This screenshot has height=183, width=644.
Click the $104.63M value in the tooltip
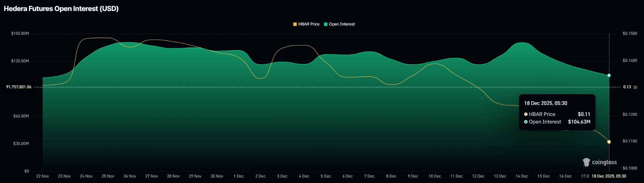click(x=579, y=122)
